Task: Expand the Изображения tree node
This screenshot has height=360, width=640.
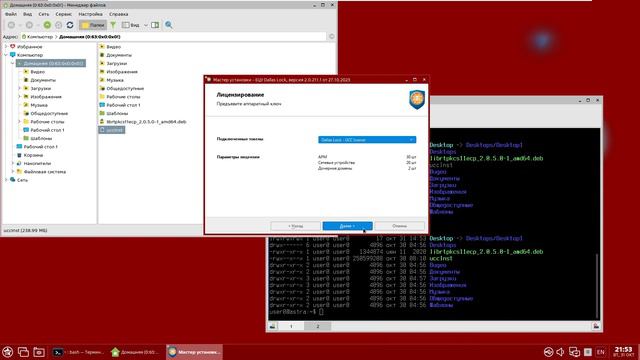Action: 19,97
